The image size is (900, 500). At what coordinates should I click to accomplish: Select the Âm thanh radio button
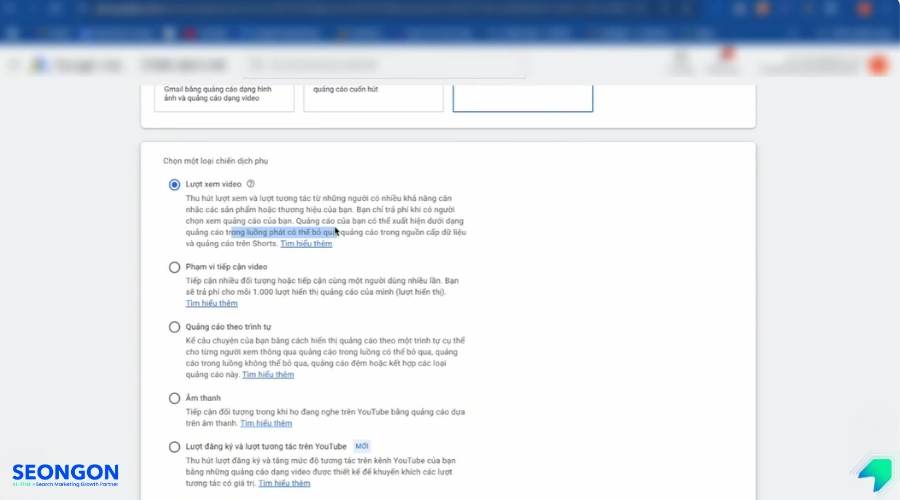pyautogui.click(x=174, y=398)
